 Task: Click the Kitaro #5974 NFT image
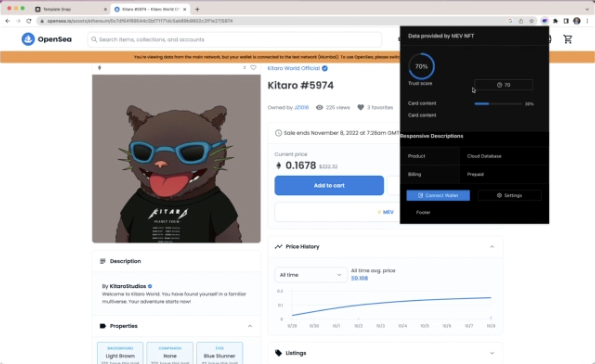[x=176, y=159]
